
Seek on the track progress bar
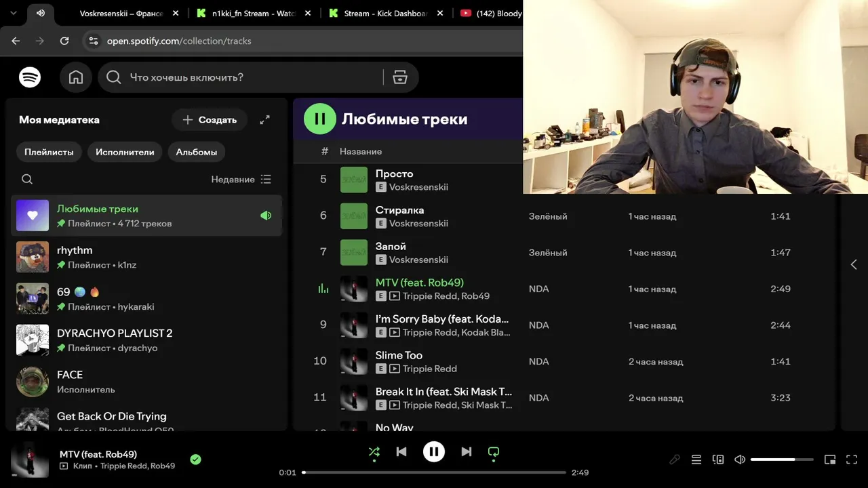pos(434,472)
